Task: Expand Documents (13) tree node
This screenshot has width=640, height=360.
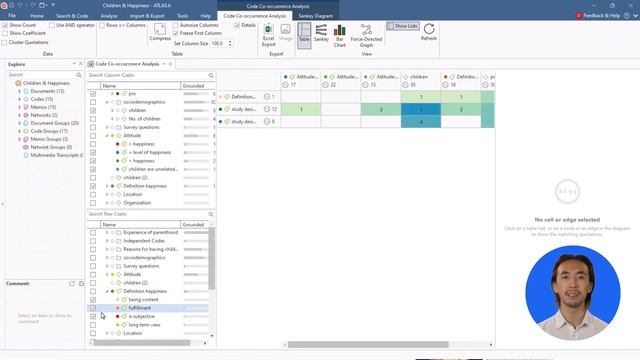Action: point(19,91)
